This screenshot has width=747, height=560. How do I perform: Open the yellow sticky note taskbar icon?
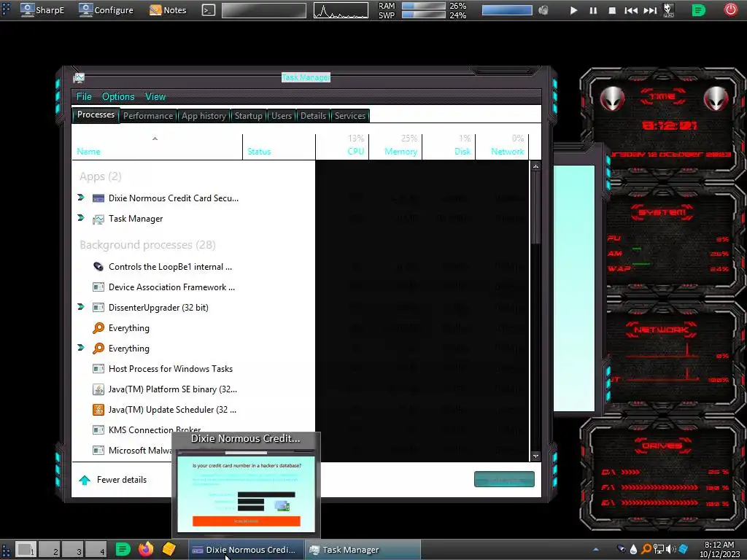click(169, 549)
